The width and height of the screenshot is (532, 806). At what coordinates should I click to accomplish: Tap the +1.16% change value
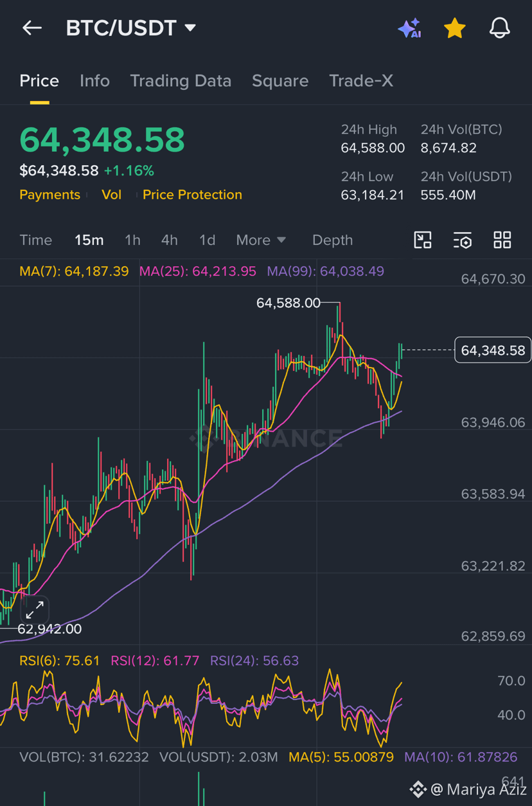pos(129,170)
